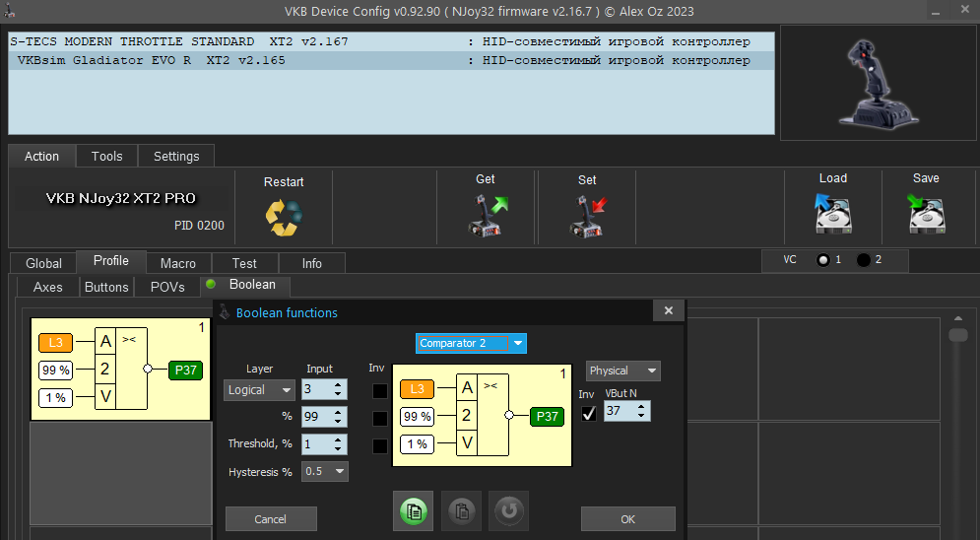Close the Boolean functions dialog
Screen dimensions: 980x540
click(x=668, y=310)
